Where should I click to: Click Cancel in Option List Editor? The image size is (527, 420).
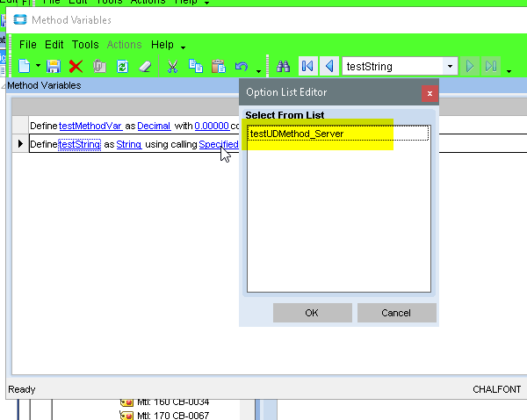[x=396, y=313]
